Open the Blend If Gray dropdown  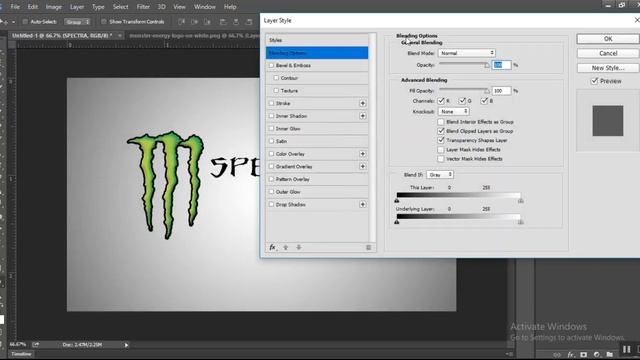pos(440,175)
